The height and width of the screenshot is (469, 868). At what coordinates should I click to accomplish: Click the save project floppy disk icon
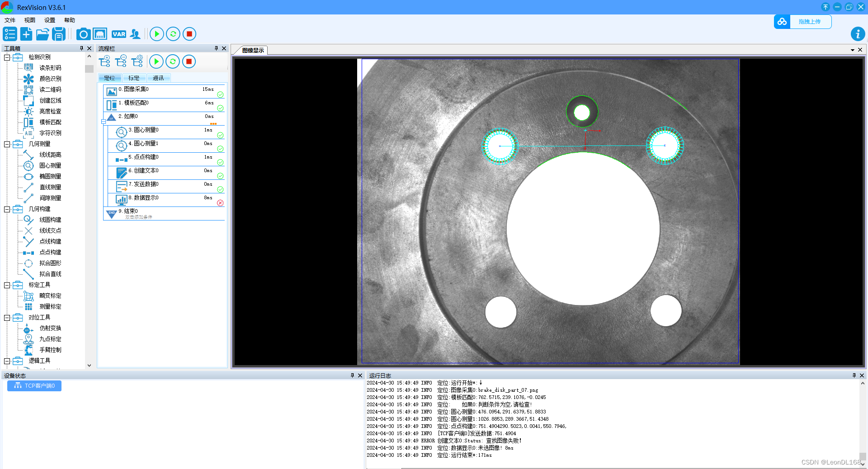[59, 34]
